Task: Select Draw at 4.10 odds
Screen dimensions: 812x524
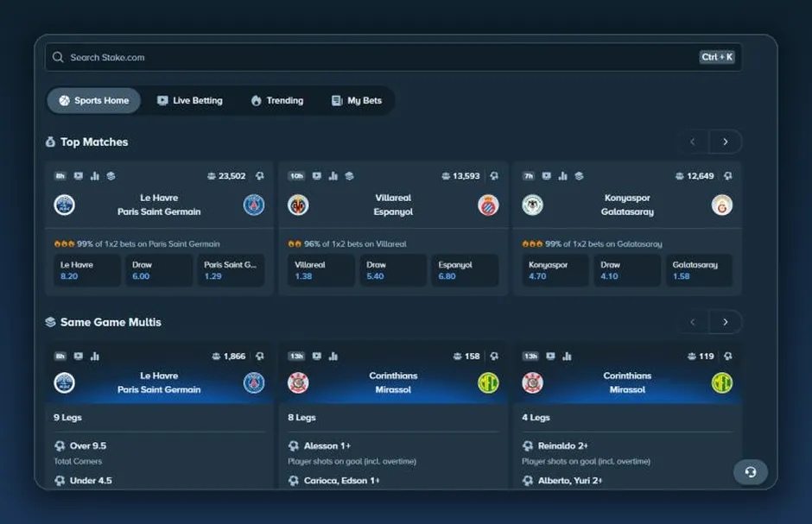Action: pos(627,270)
